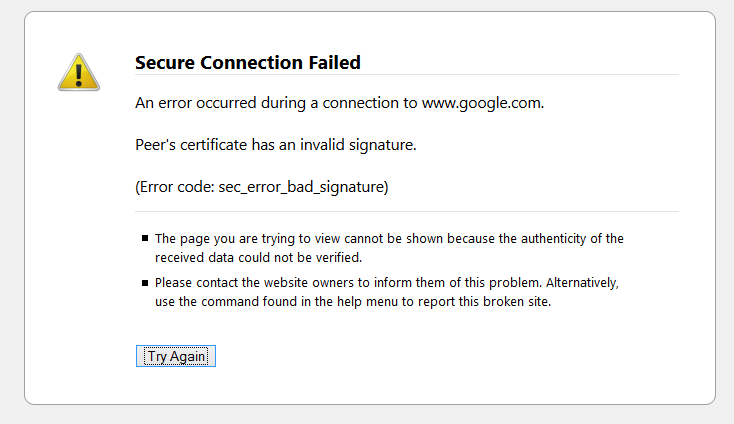The image size is (734, 424).
Task: Click the second square bullet marker
Action: [x=144, y=284]
